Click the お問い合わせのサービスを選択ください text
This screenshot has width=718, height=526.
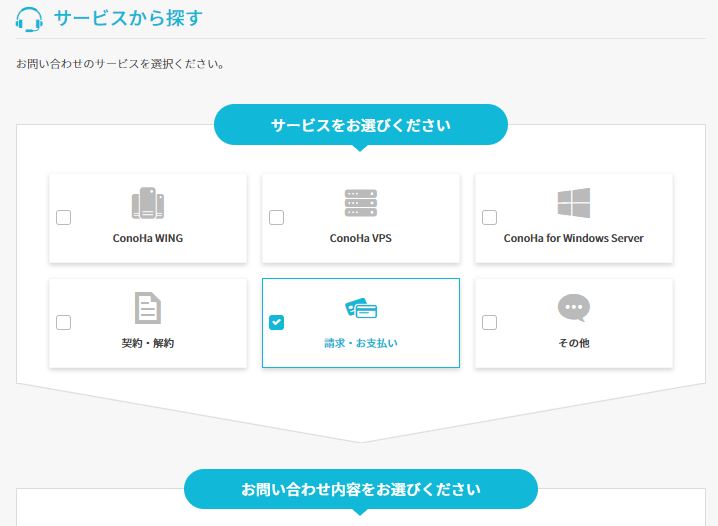(120, 64)
